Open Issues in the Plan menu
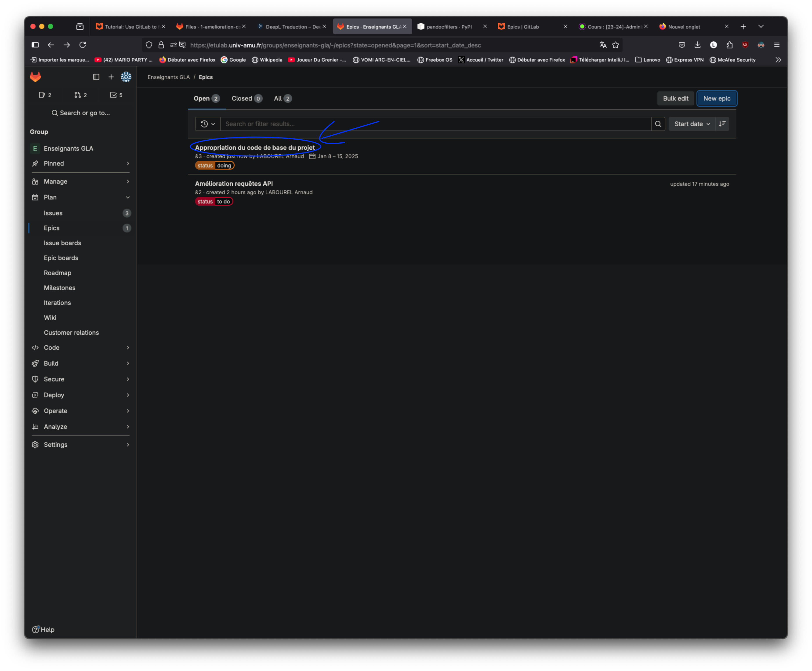 [80, 213]
